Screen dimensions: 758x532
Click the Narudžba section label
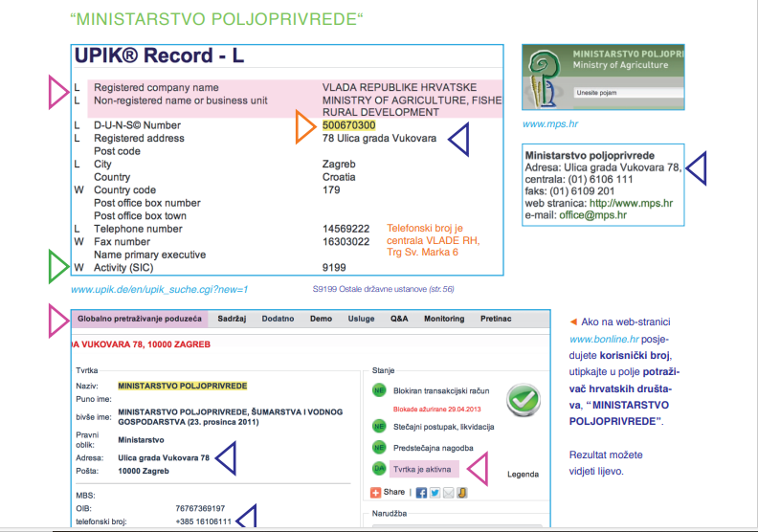pos(390,513)
